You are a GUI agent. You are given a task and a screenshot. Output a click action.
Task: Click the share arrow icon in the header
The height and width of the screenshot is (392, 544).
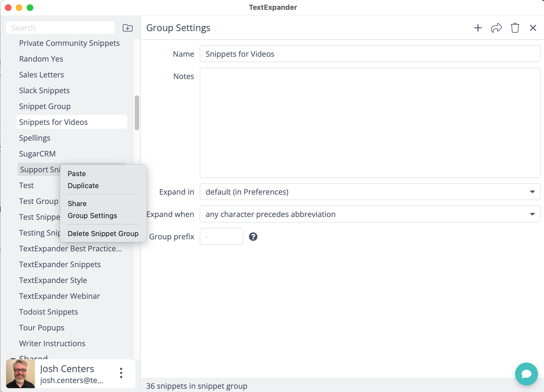pos(496,28)
